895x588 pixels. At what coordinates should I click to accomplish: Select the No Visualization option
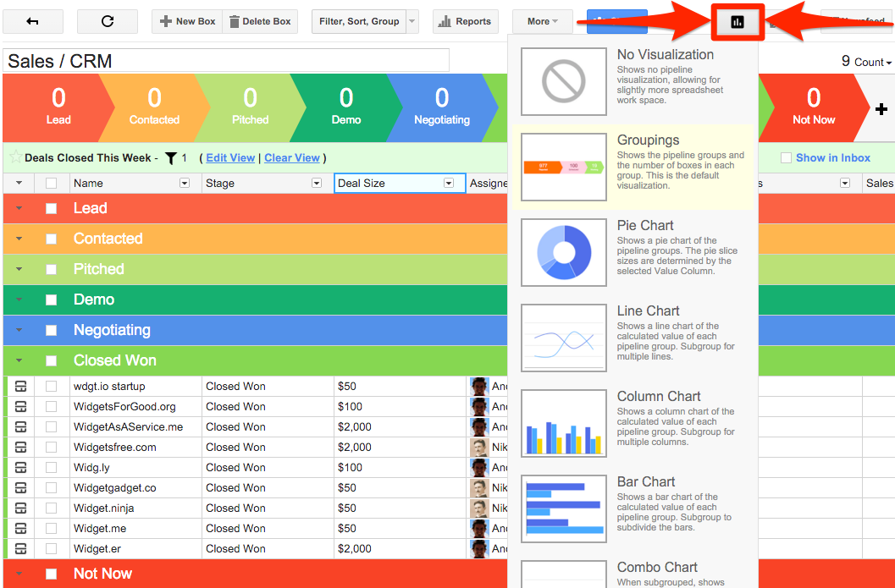pos(633,81)
